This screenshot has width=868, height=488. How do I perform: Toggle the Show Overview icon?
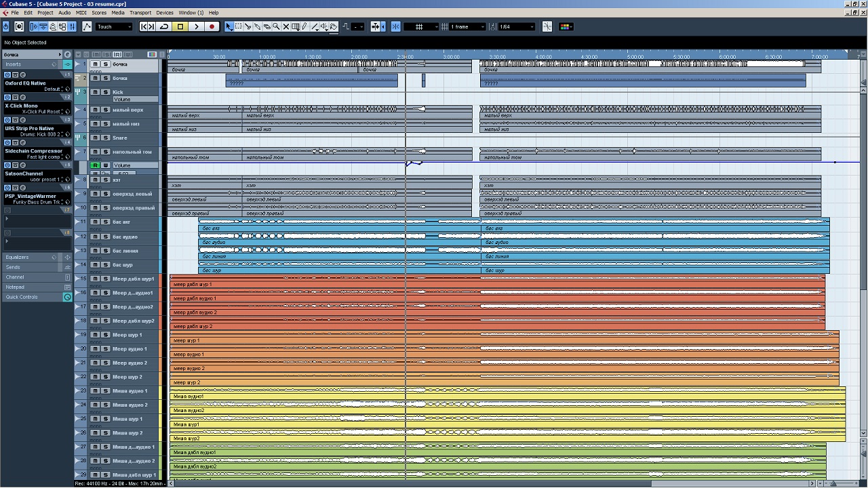click(53, 26)
